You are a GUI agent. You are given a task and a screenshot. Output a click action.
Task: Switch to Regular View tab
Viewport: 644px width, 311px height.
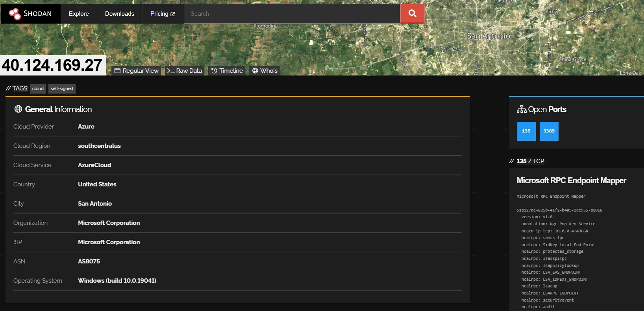[x=137, y=71]
